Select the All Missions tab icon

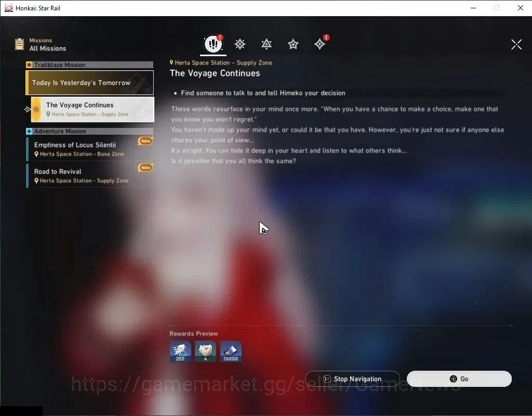(213, 44)
